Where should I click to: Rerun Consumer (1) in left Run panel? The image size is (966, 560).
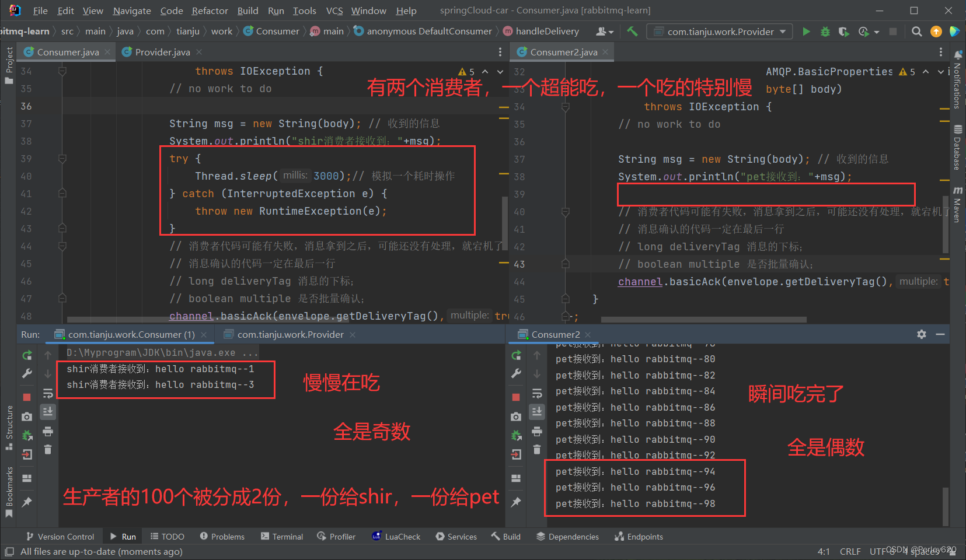click(27, 355)
